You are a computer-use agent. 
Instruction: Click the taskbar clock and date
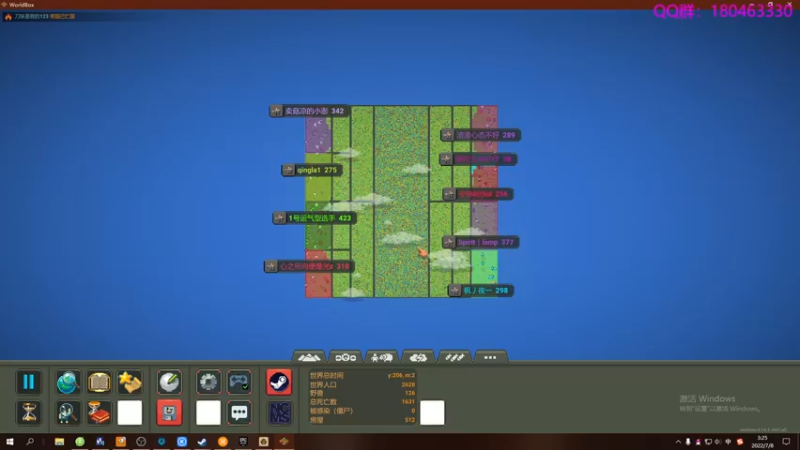(762, 441)
